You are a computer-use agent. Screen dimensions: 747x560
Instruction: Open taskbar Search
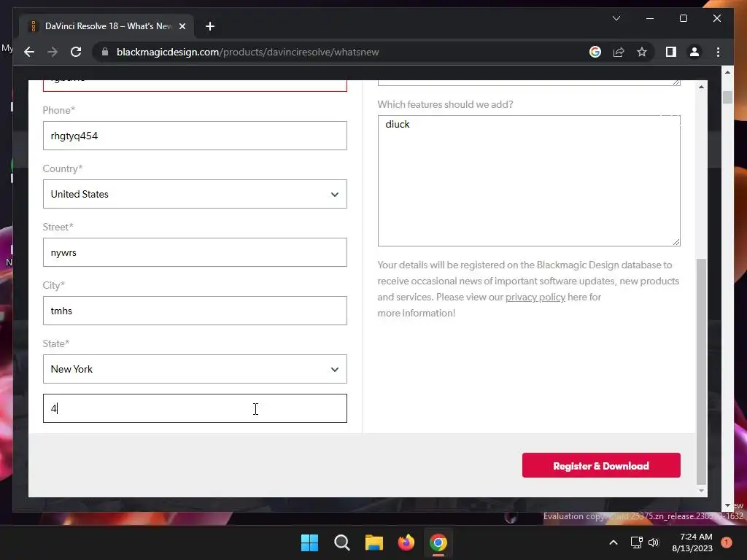(x=341, y=542)
